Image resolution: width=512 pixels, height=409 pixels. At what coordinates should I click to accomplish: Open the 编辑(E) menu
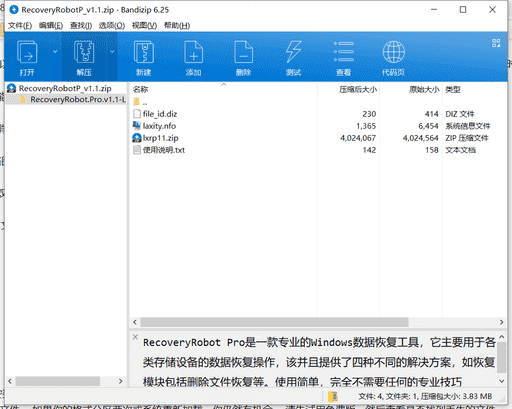click(51, 26)
